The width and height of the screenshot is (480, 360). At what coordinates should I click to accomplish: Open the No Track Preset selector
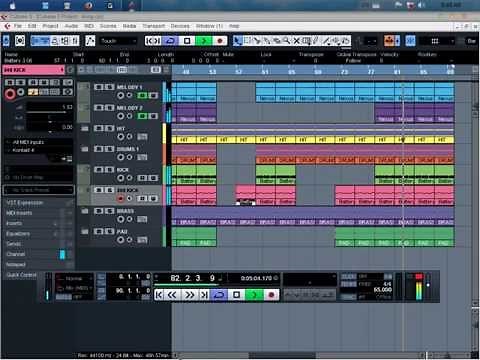(38, 190)
